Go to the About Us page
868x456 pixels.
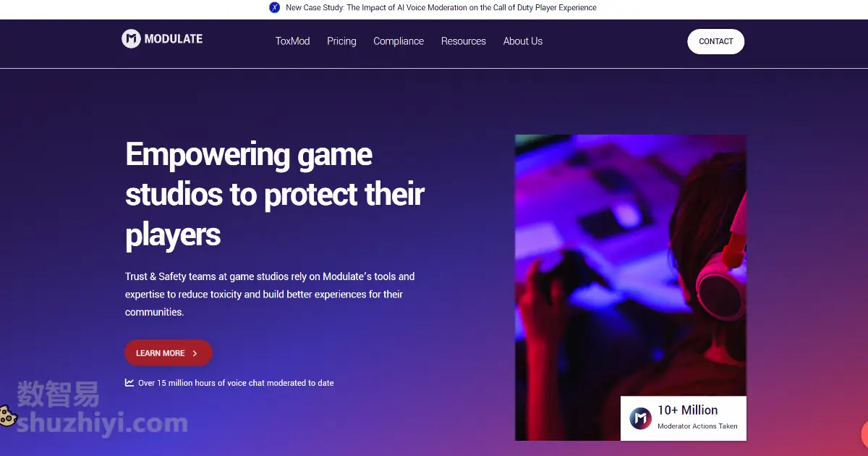(523, 41)
